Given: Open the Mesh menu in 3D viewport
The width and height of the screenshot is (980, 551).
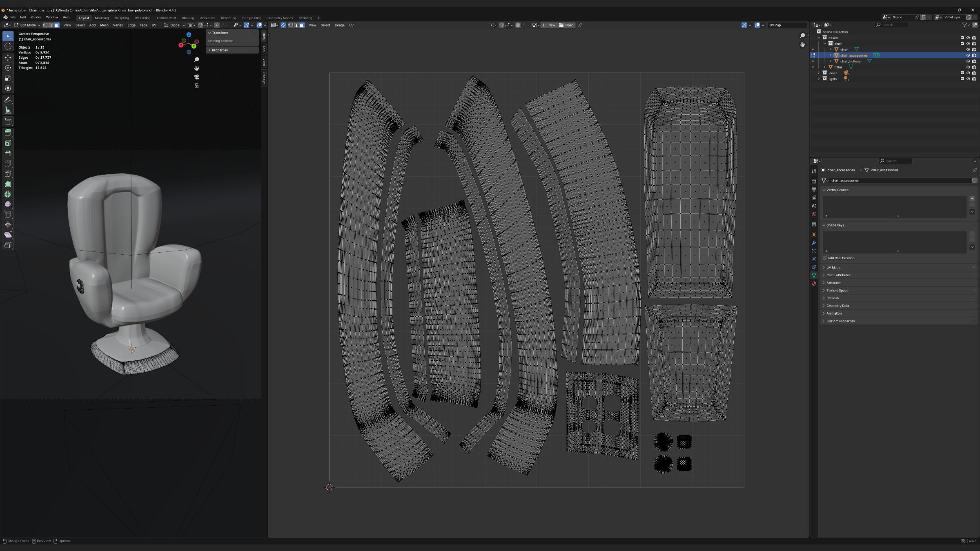Looking at the screenshot, I should pyautogui.click(x=104, y=25).
